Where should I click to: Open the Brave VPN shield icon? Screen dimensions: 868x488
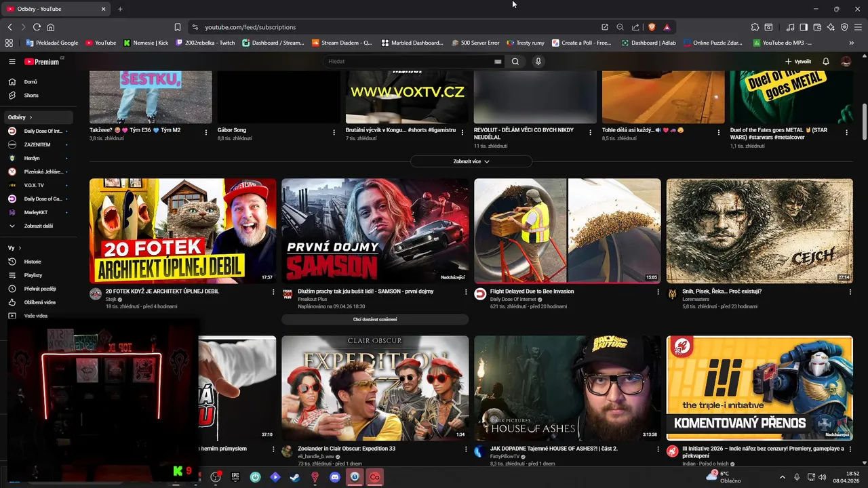click(844, 27)
